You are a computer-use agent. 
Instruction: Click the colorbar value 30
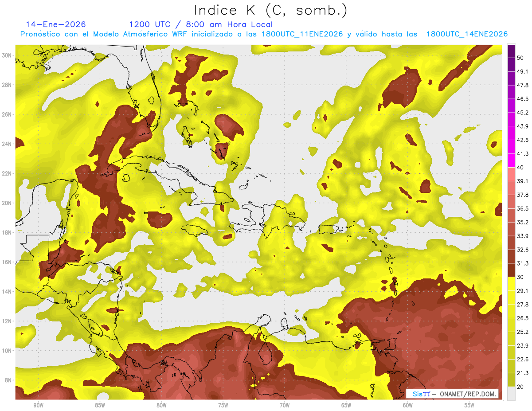[x=521, y=277]
